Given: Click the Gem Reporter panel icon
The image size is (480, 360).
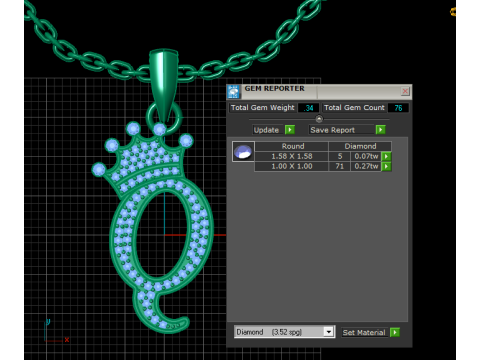Looking at the screenshot, I should point(234,92).
